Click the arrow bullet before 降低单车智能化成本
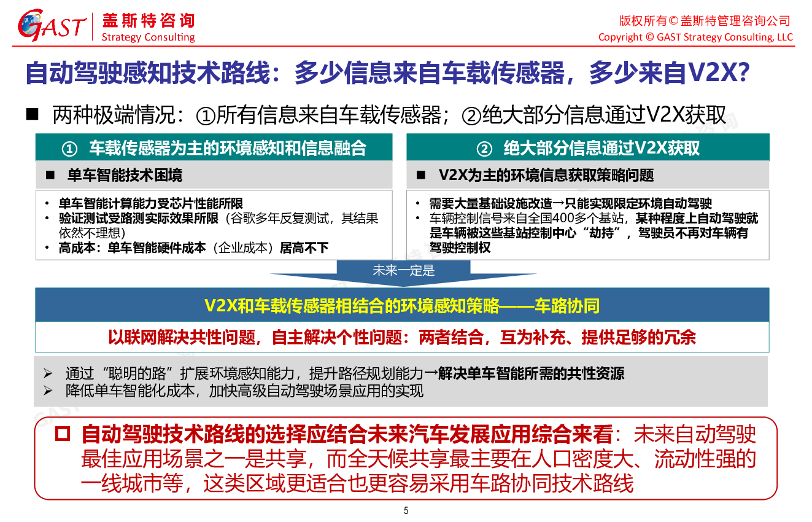The width and height of the screenshot is (812, 522). [48, 391]
